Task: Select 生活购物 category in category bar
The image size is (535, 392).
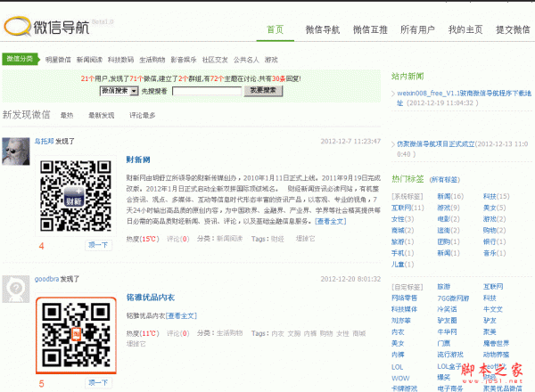Action: [x=152, y=60]
